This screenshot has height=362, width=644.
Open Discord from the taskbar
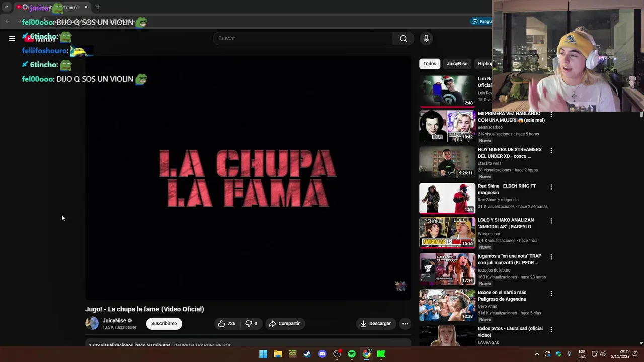(323, 354)
